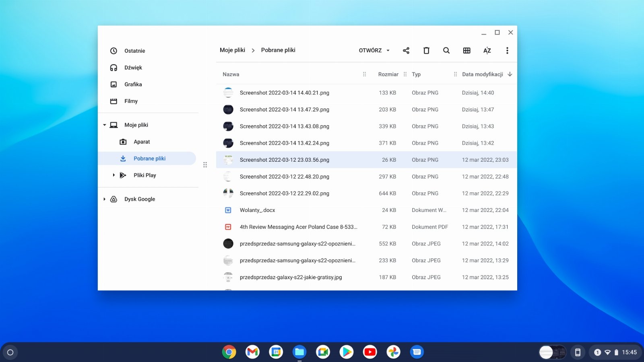Click the trash delete icon
This screenshot has height=362, width=644.
(x=426, y=50)
